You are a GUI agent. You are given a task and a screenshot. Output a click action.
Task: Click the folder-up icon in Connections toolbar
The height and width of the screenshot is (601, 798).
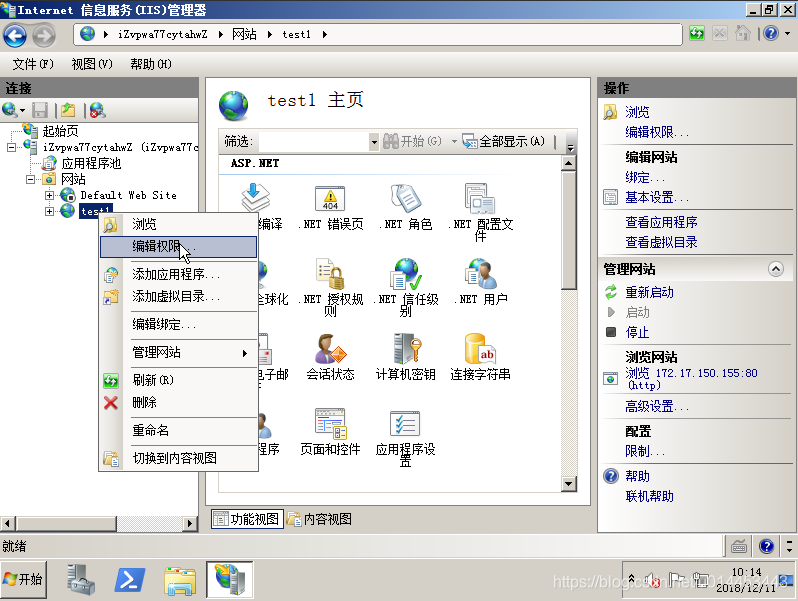pos(68,110)
